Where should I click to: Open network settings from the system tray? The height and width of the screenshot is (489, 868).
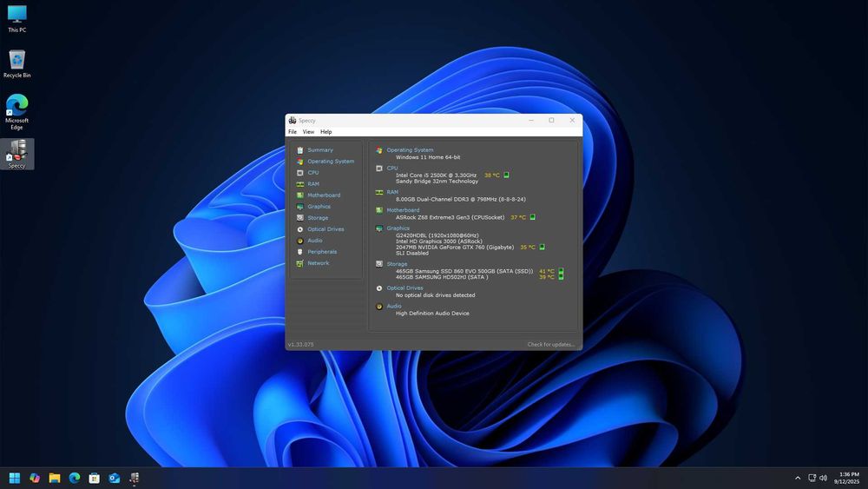click(812, 478)
